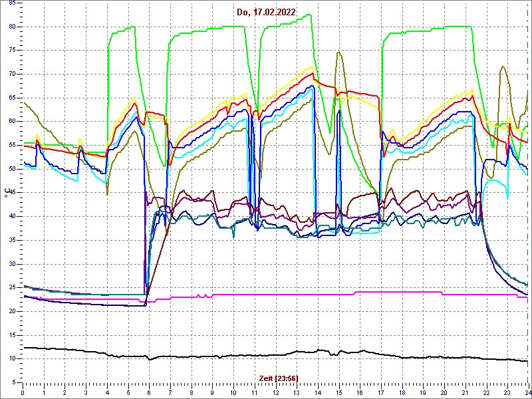Click the "30" temperature axis label
This screenshot has height=399, width=532.
click(x=12, y=264)
